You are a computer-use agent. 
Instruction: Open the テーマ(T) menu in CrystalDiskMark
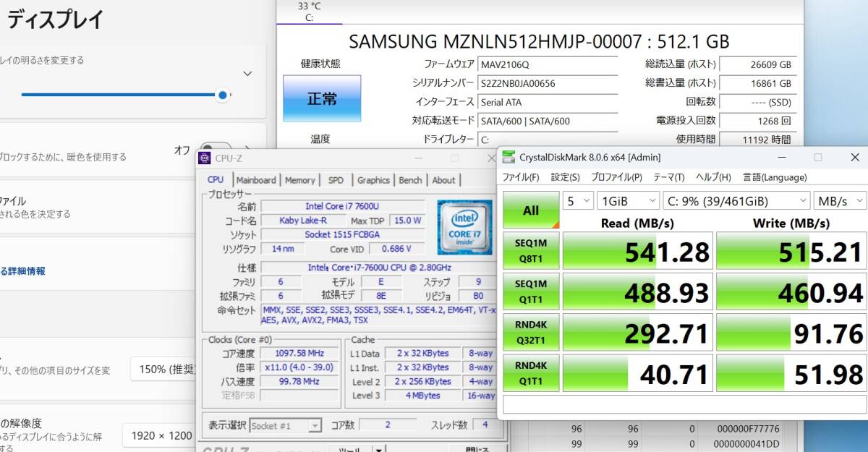click(670, 177)
